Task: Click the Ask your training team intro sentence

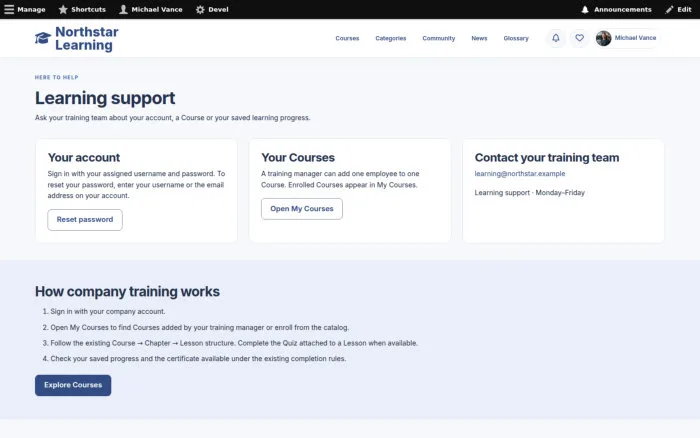Action: point(172,118)
